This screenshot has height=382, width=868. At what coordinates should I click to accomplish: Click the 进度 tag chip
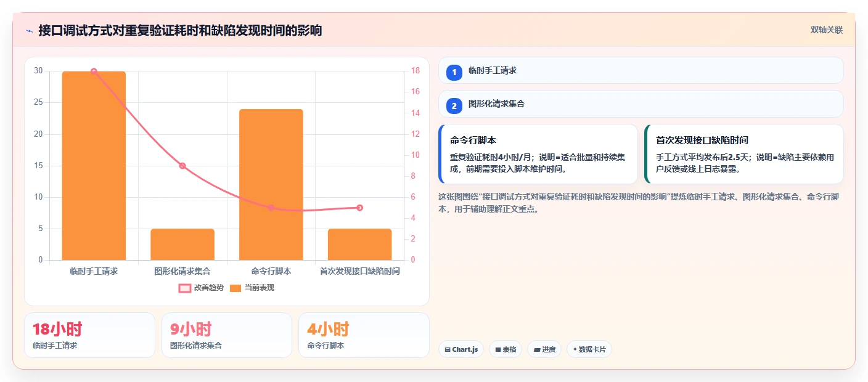click(x=544, y=349)
